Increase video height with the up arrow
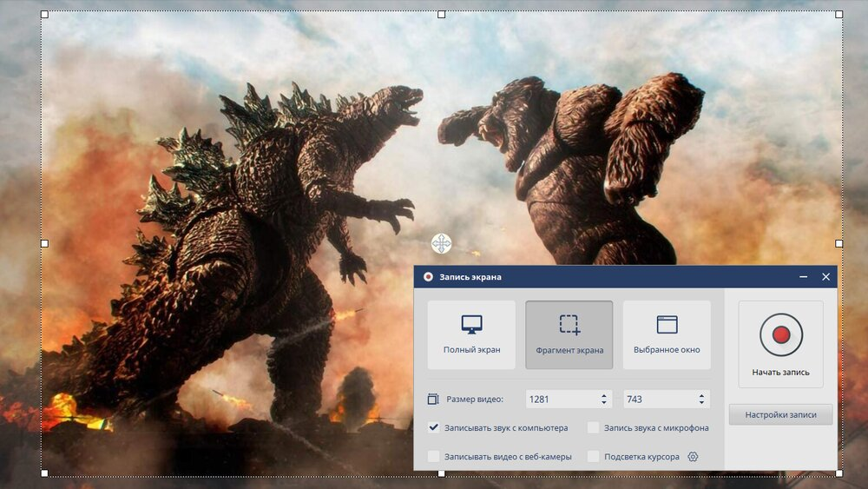 (x=701, y=395)
